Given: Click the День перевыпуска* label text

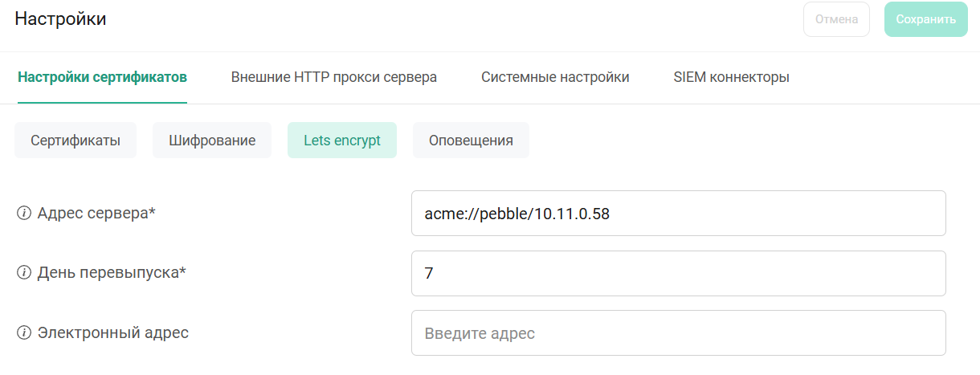Looking at the screenshot, I should [112, 273].
